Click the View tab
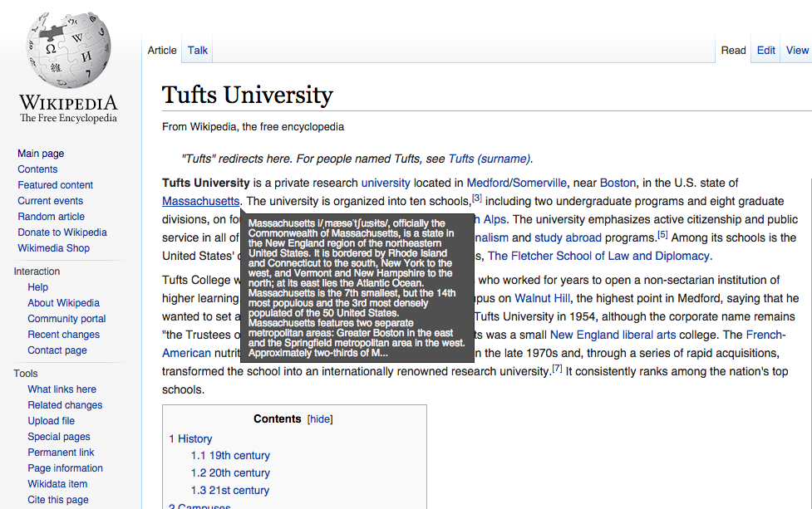 point(797,50)
